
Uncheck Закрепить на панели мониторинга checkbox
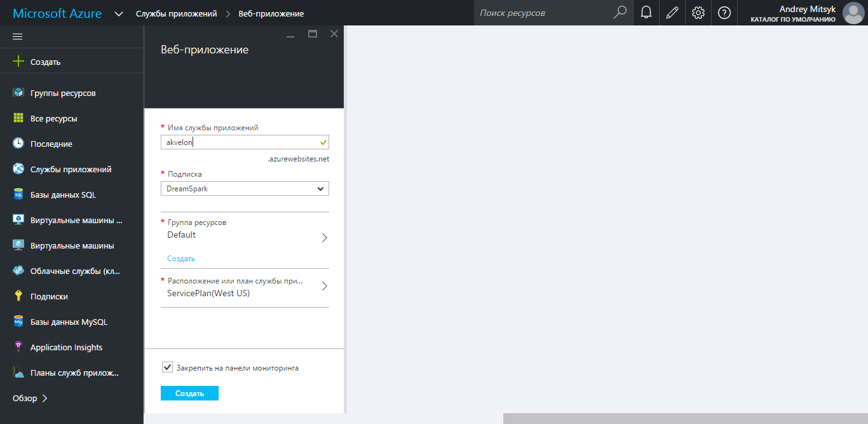pyautogui.click(x=168, y=367)
